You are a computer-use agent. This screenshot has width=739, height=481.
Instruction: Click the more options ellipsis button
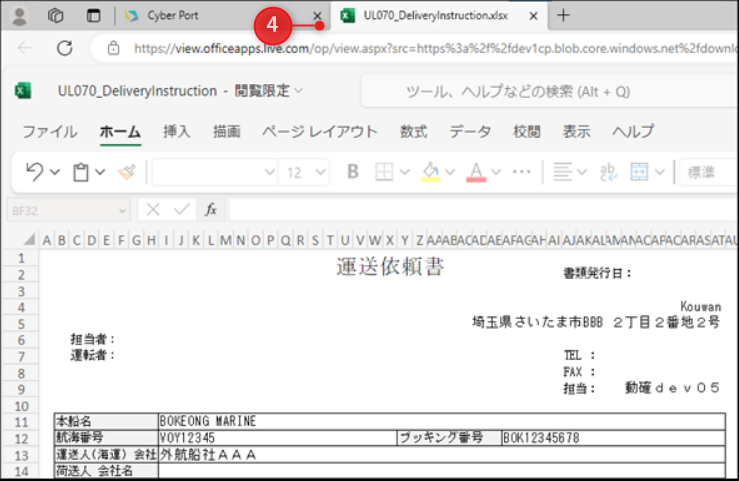pyautogui.click(x=521, y=172)
